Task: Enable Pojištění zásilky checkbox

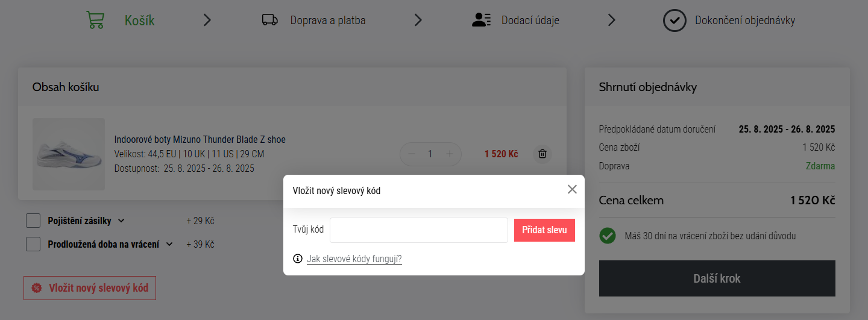Action: click(33, 221)
